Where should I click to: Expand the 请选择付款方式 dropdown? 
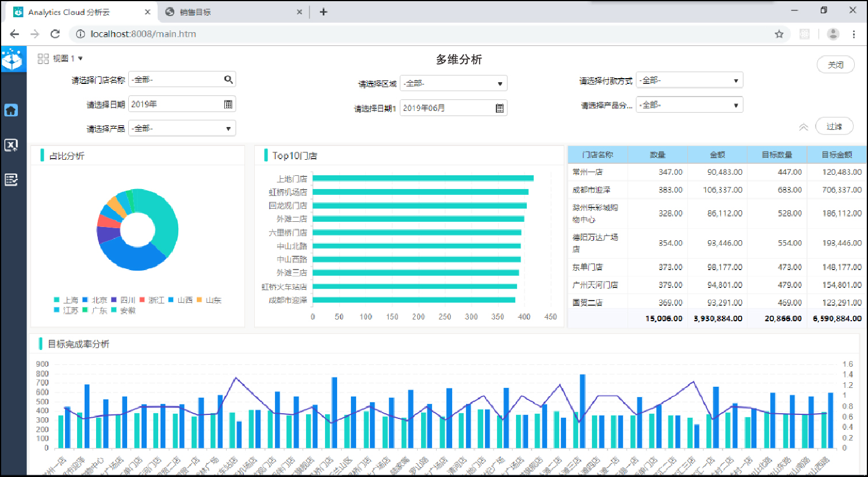pos(689,80)
